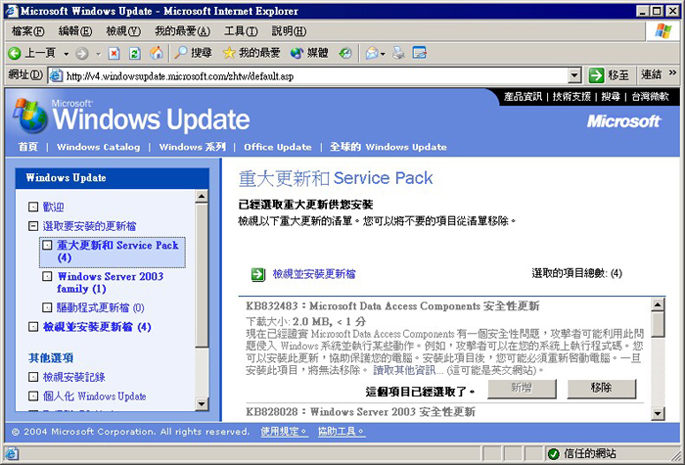The image size is (685, 465).
Task: Click the sidebar scrollbar down arrow
Action: click(x=201, y=404)
